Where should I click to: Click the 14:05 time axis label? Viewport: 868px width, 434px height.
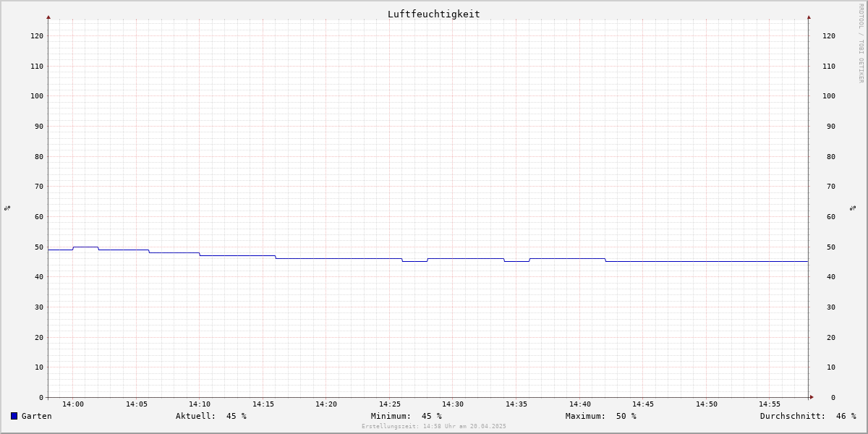[137, 404]
